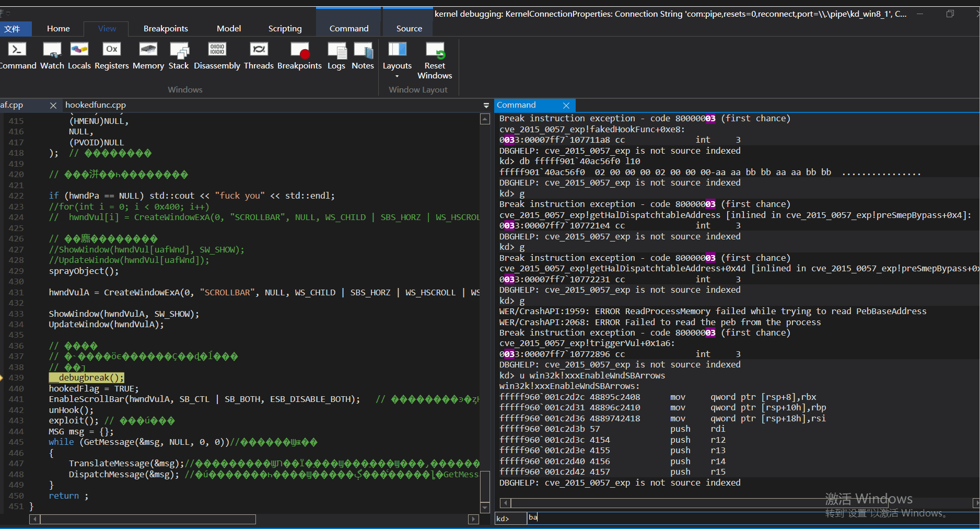This screenshot has width=980, height=529.
Task: Open the Breakpoints window icon
Action: 299,56
